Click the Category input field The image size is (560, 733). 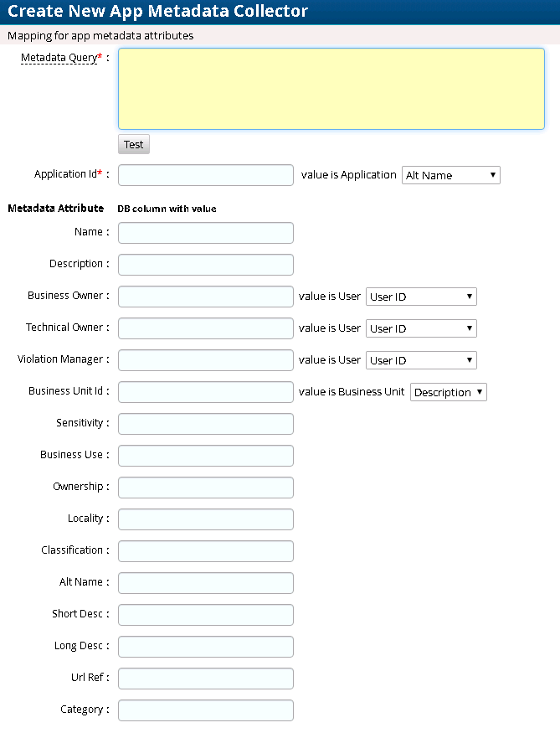(206, 710)
